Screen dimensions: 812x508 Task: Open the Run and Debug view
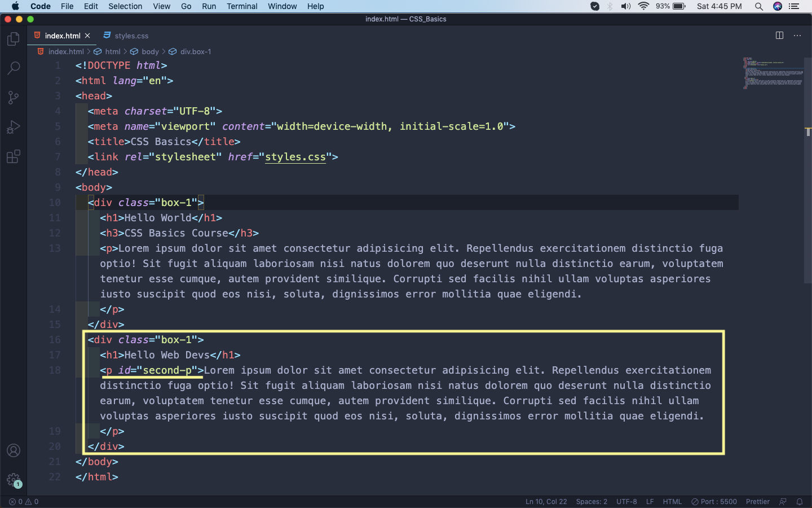13,127
